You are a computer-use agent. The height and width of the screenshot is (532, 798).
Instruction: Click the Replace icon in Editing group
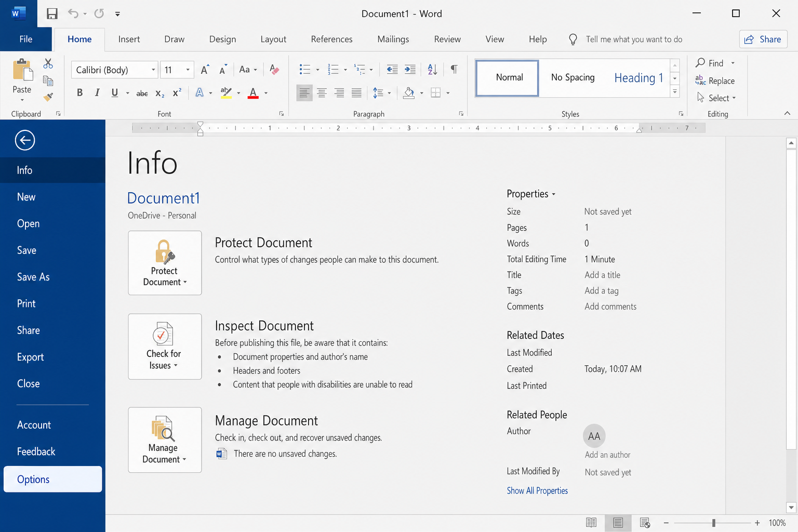point(700,81)
